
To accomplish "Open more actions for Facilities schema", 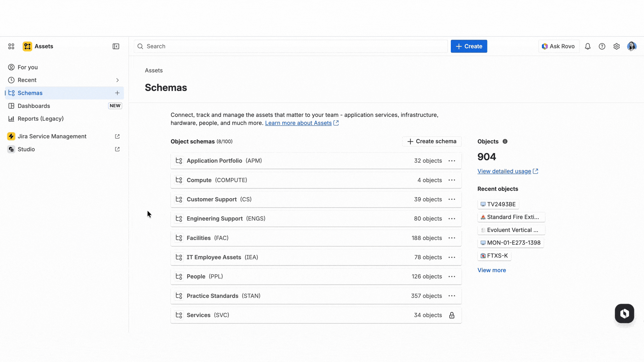I will click(452, 238).
